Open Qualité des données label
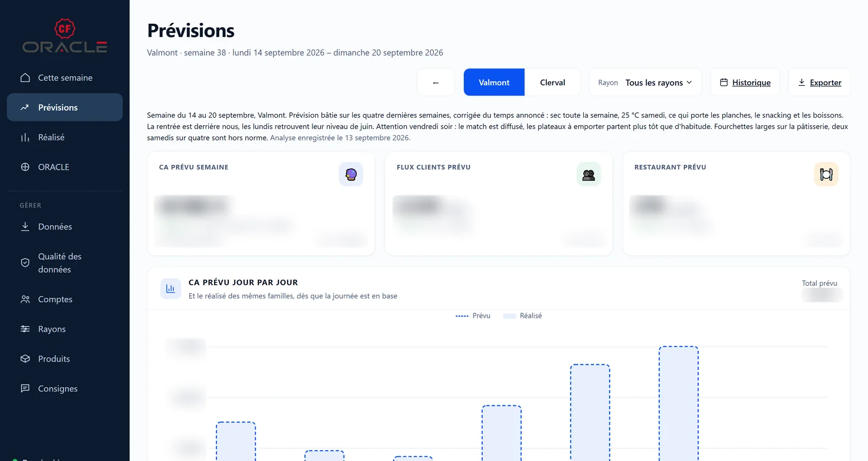The image size is (868, 461). 60,263
